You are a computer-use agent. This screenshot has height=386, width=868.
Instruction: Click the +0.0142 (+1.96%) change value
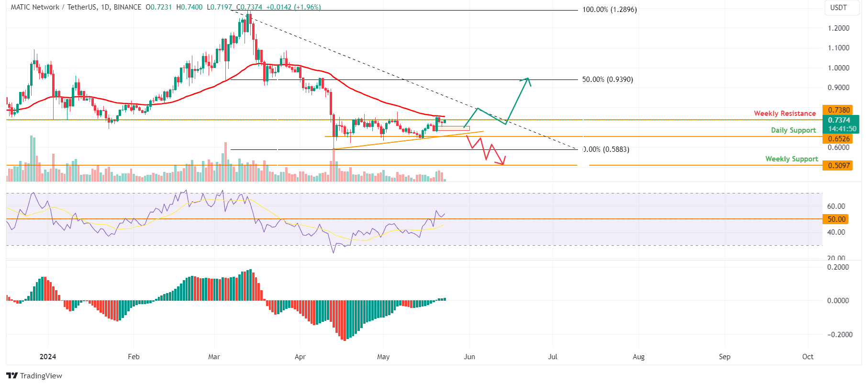click(x=294, y=7)
